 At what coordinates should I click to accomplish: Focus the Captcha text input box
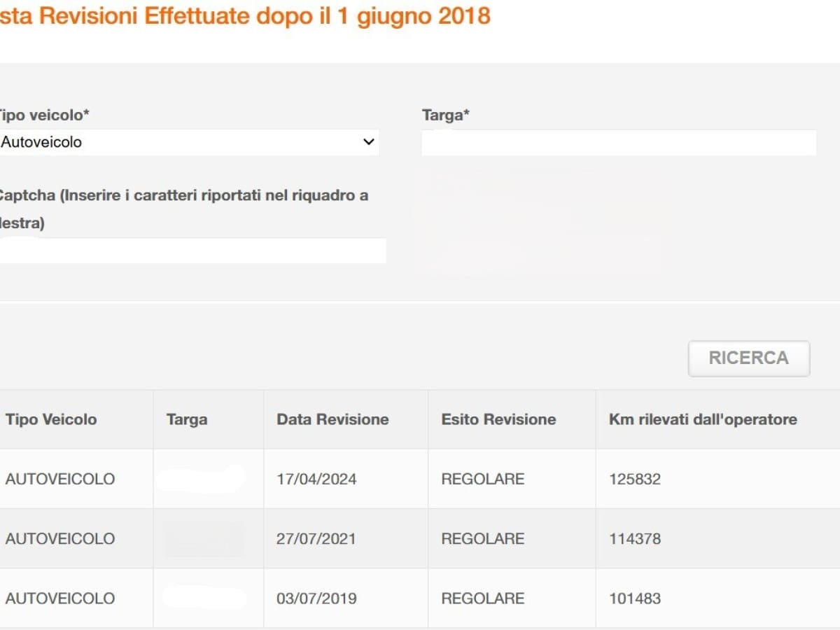[192, 251]
